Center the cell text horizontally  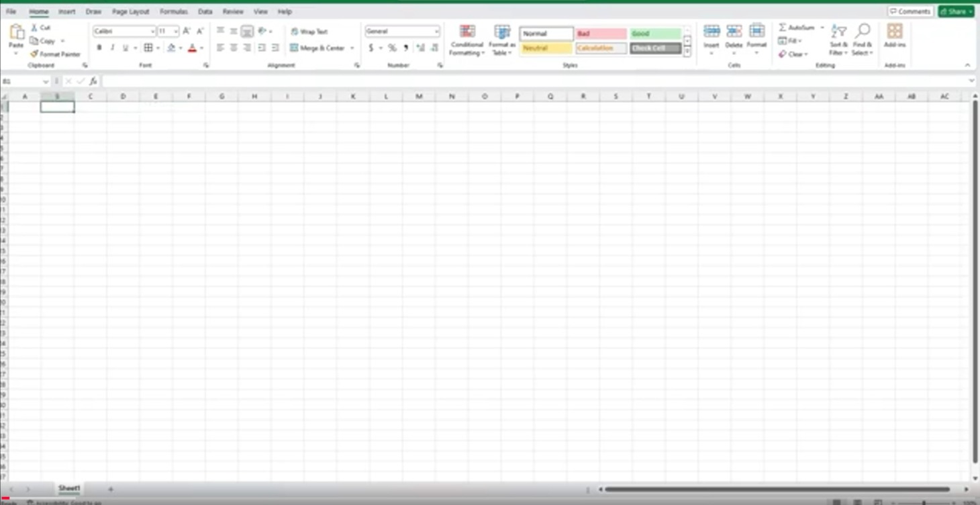click(x=234, y=48)
